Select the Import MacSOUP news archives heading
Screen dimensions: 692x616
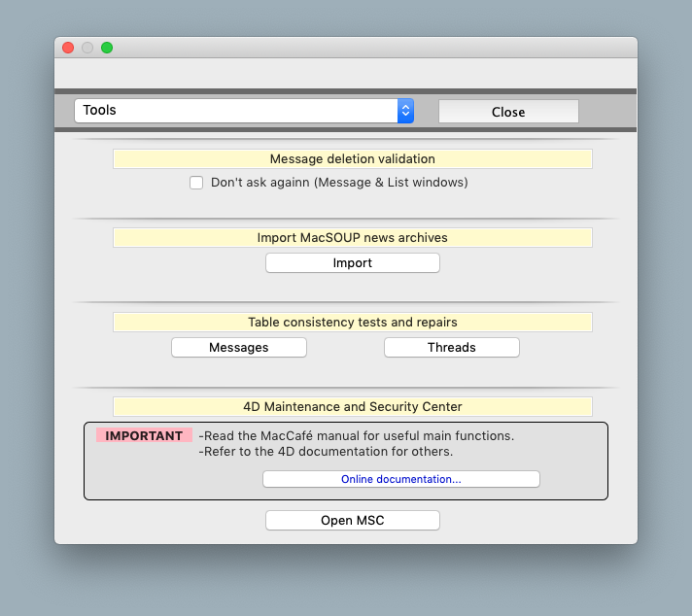pyautogui.click(x=352, y=237)
